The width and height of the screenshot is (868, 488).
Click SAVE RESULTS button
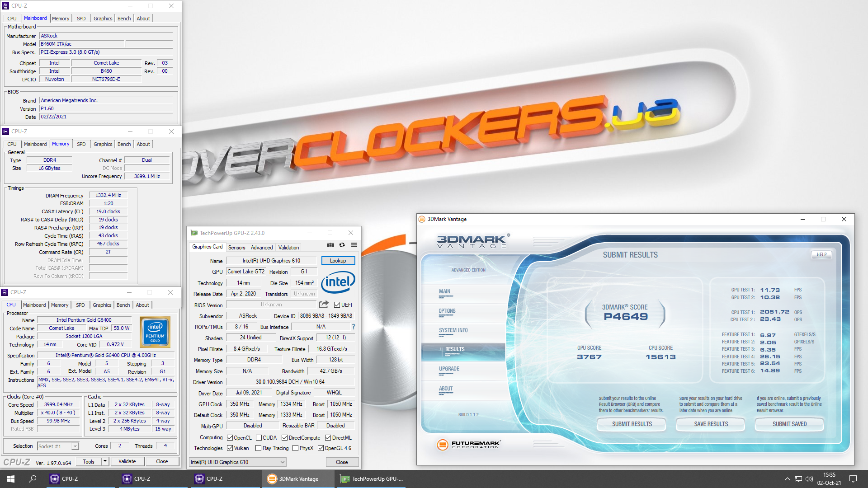(711, 424)
